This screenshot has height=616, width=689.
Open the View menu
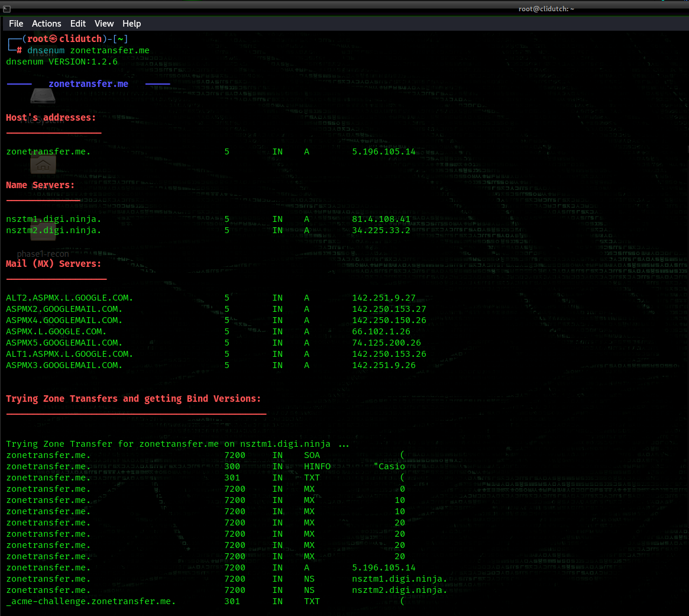(104, 24)
